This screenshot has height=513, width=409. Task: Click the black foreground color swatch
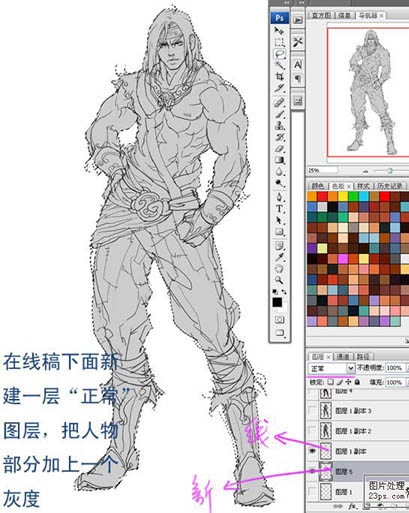(x=277, y=302)
